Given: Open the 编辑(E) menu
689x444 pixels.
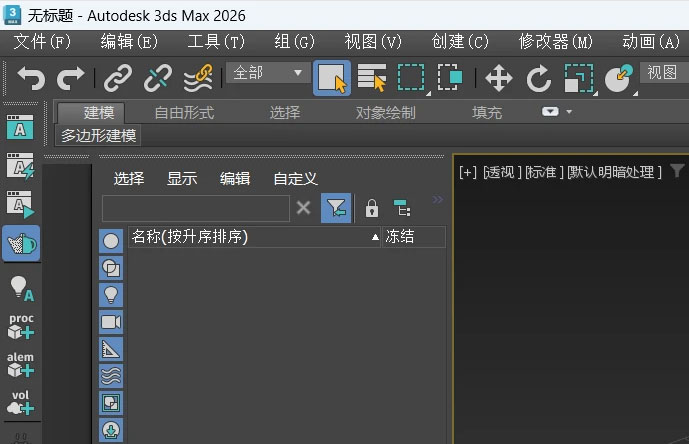Looking at the screenshot, I should tap(129, 42).
